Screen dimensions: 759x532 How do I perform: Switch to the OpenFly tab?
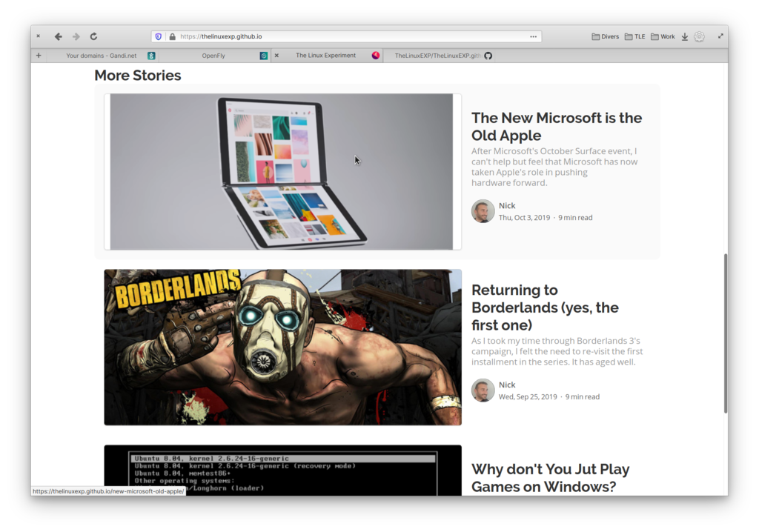tap(214, 56)
